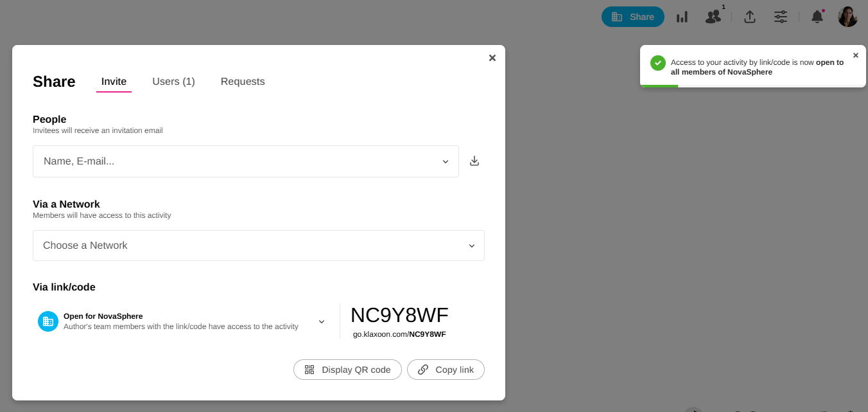Open the participants icon in top bar
This screenshot has width=868, height=412.
(x=713, y=17)
